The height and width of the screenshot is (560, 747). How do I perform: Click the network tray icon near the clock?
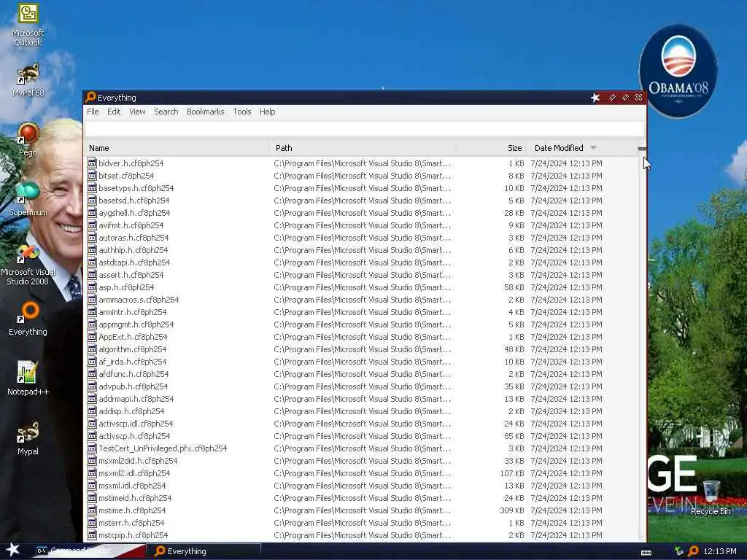(679, 551)
